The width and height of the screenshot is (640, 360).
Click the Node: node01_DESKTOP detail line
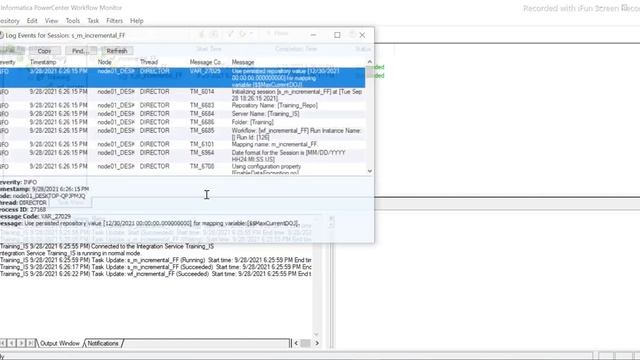coord(43,196)
